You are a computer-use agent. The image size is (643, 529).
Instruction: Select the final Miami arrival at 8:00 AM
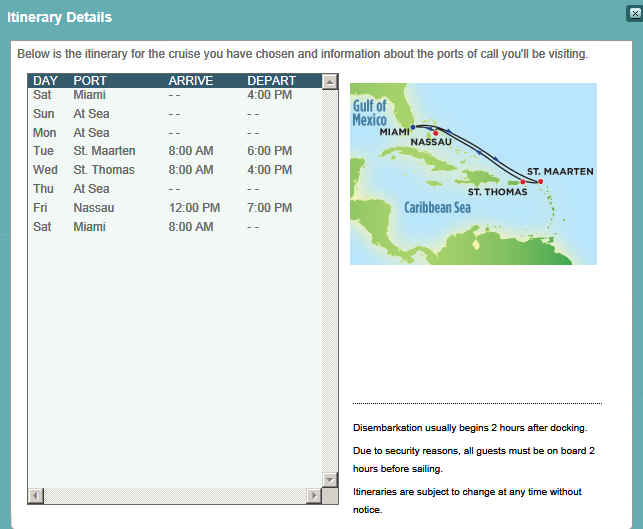click(x=174, y=227)
